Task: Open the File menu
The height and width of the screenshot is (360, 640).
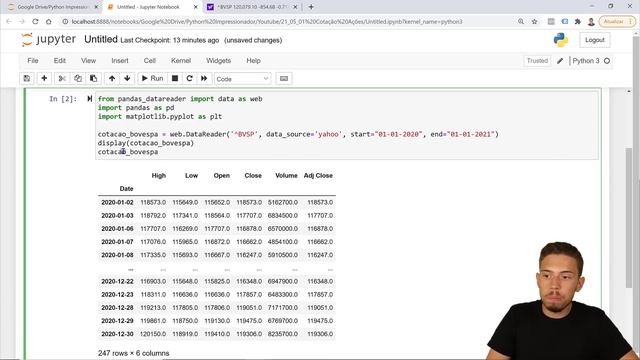Action: click(33, 61)
